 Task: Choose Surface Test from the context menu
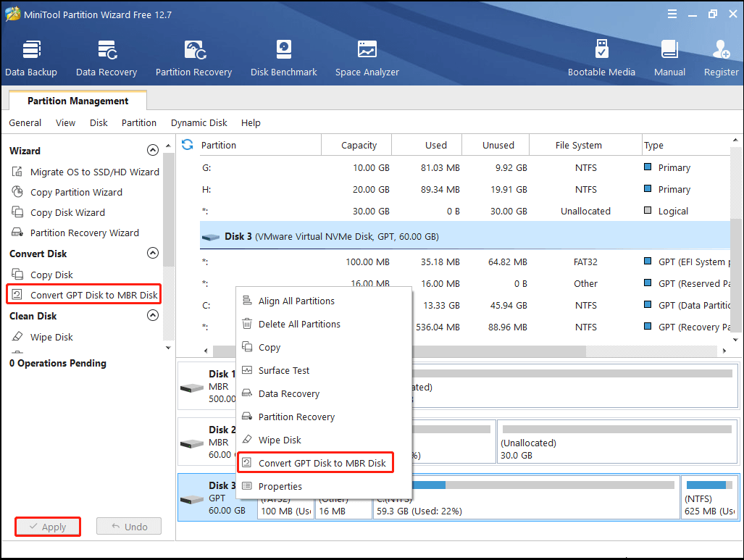324,371
